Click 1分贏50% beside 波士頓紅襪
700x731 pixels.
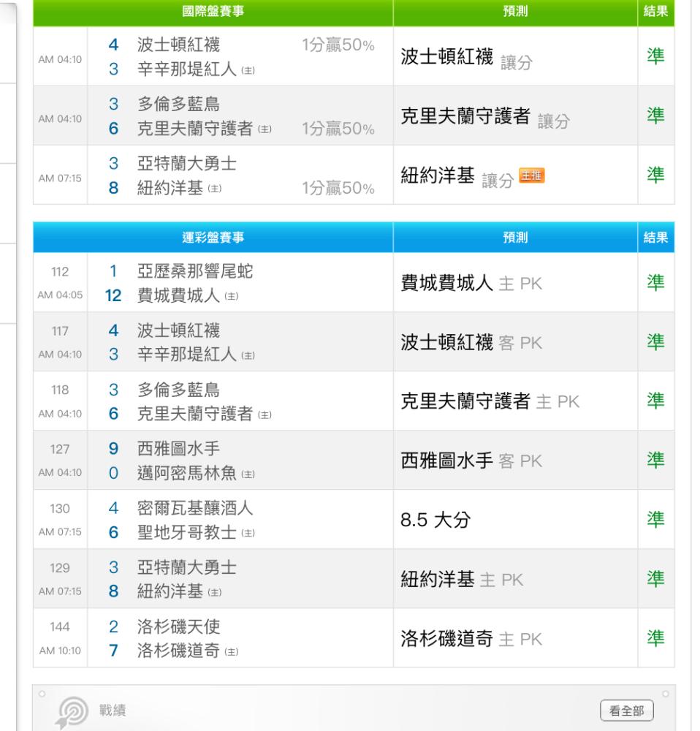click(x=338, y=45)
